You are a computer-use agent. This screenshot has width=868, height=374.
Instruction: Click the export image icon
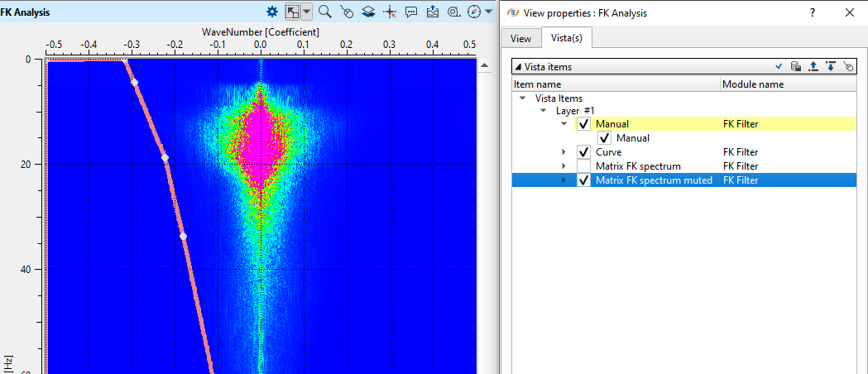tap(433, 12)
